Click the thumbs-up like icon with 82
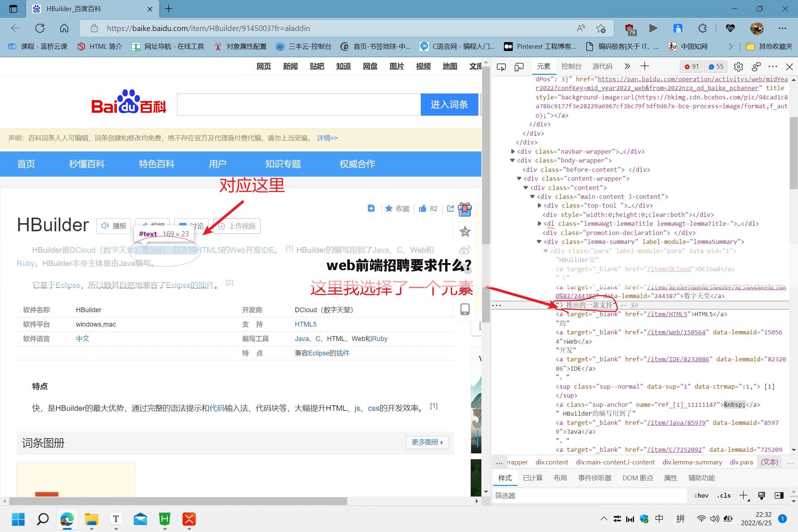Screen dimensions: 798x532 (423, 209)
